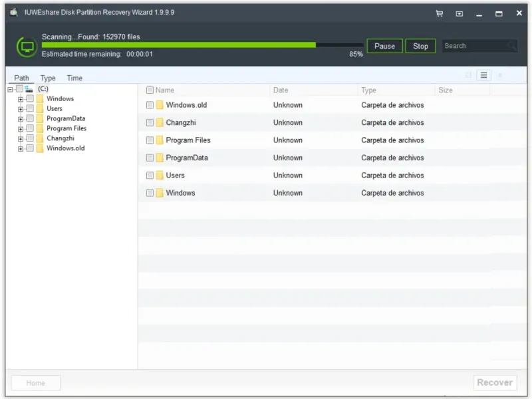Click Changzhi folder icon in file list

pyautogui.click(x=160, y=122)
